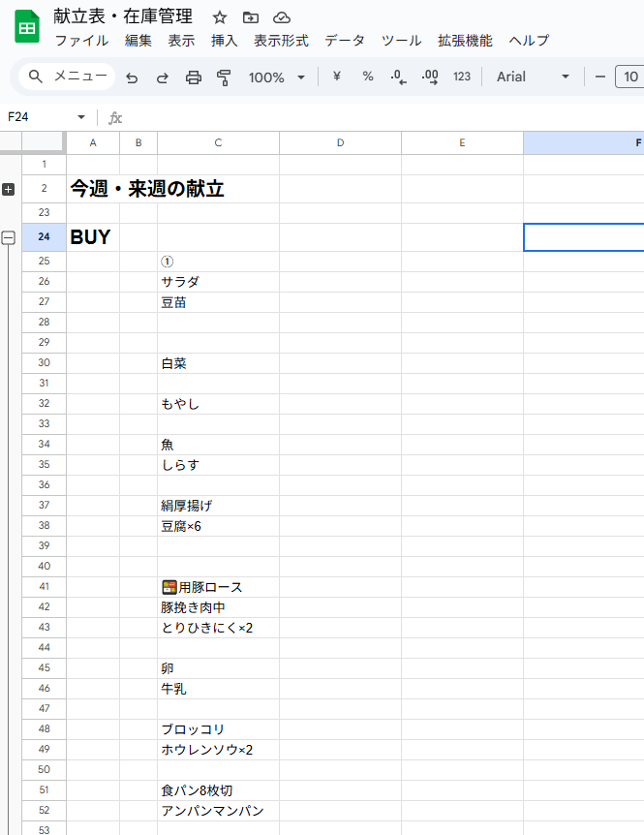Select column B header
This screenshot has width=644, height=835.
pos(138,142)
